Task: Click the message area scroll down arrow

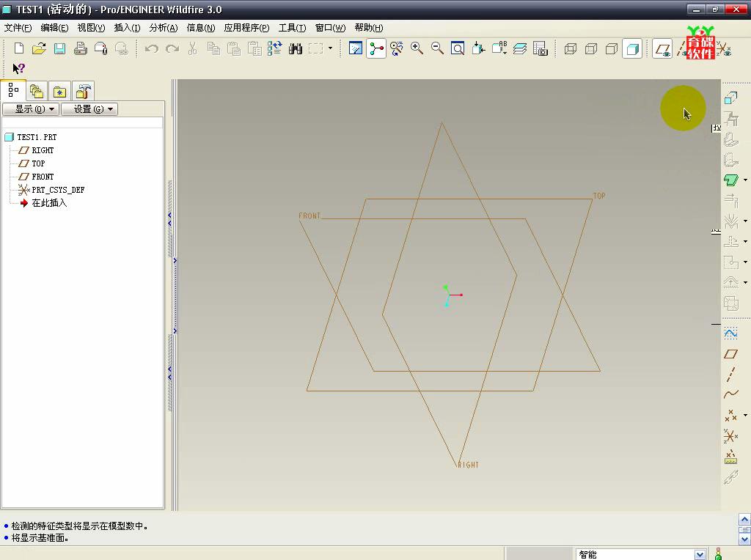Action: [x=744, y=540]
